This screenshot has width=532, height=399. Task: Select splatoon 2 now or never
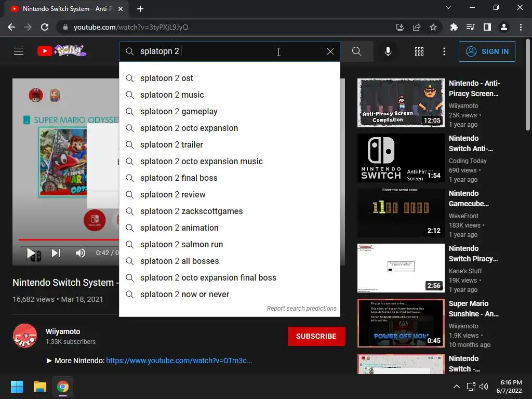(x=229, y=295)
